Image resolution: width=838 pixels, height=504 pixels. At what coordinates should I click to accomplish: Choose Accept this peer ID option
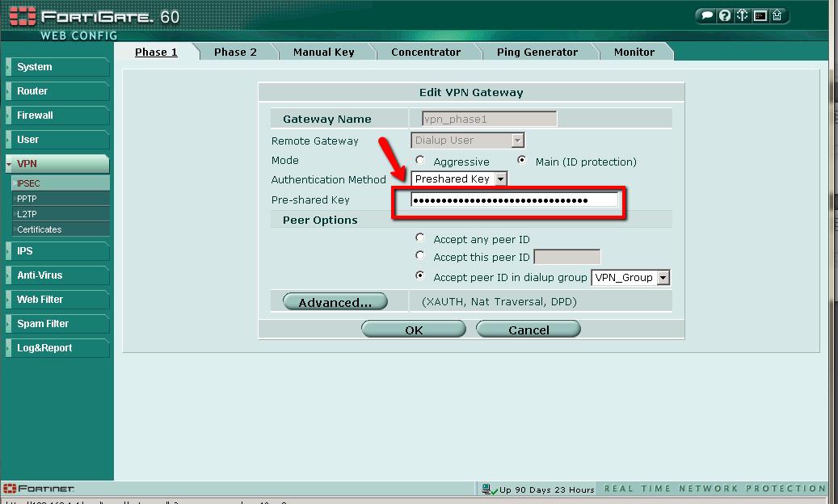420,256
